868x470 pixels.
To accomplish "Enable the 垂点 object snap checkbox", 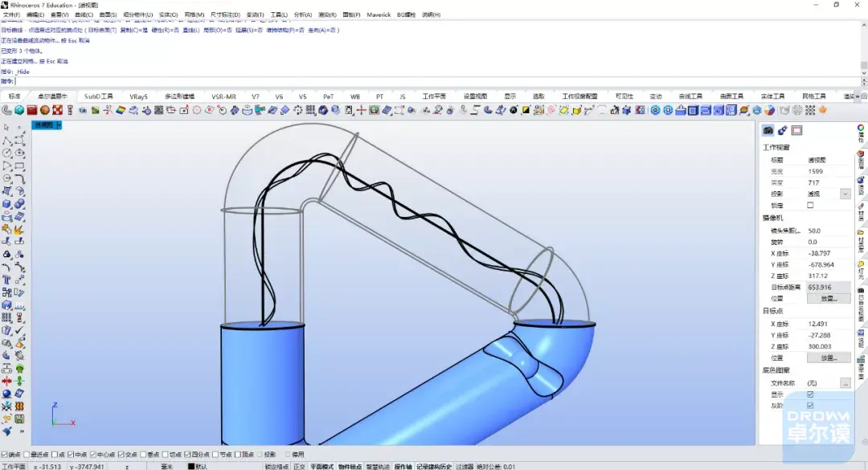I will [x=143, y=455].
